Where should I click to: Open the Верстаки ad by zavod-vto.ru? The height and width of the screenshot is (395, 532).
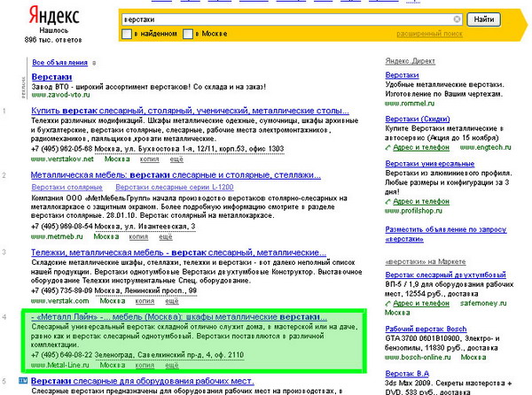click(x=51, y=77)
